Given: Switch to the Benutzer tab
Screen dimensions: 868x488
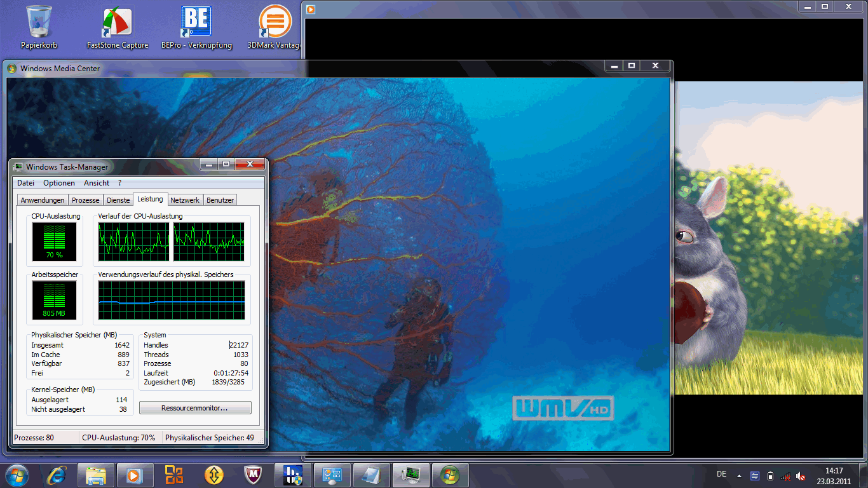Looking at the screenshot, I should [x=220, y=200].
